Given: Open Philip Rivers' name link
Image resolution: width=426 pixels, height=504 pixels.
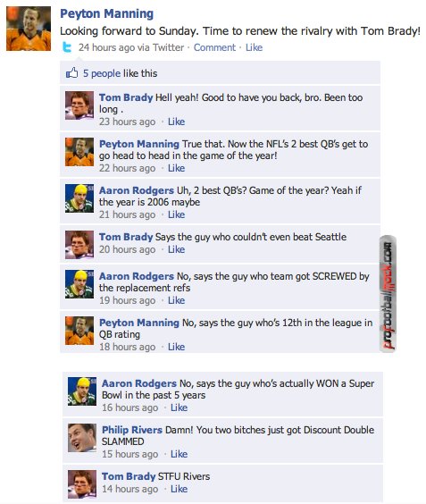Looking at the screenshot, I should pyautogui.click(x=132, y=430).
